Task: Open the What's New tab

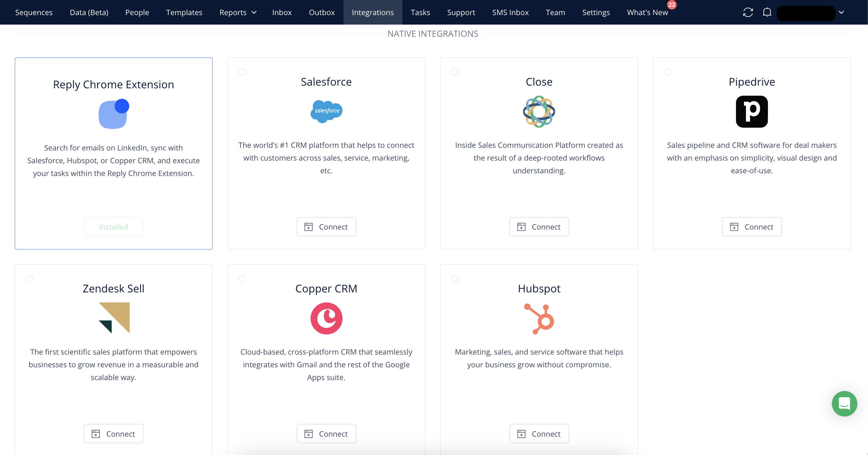Action: (647, 12)
